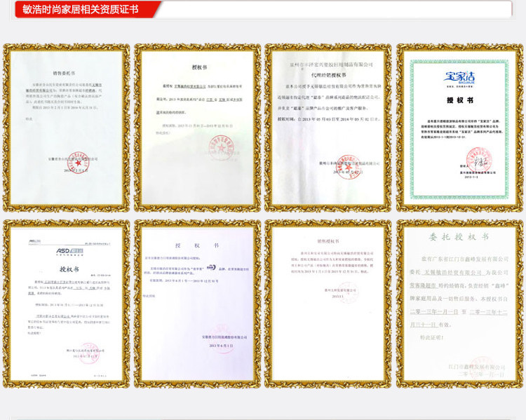The image size is (526, 420).
Task: Click the 宝家洁 logo on certificate
Action: [459, 78]
